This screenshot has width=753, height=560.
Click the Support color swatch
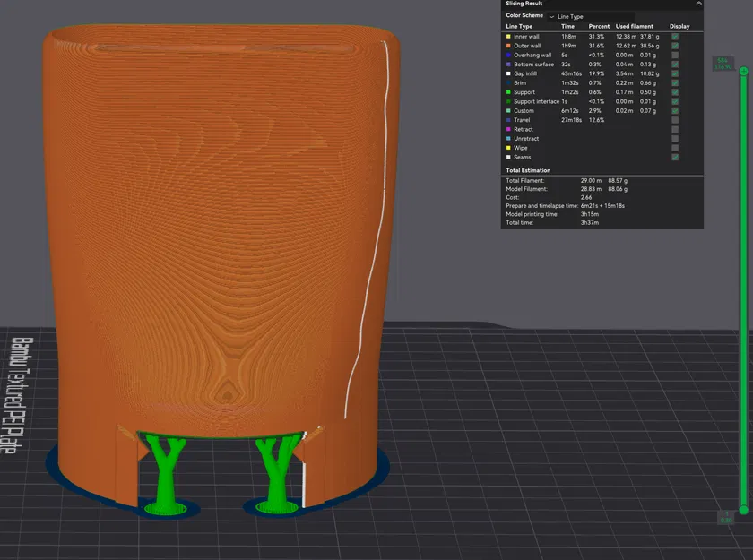(x=508, y=92)
